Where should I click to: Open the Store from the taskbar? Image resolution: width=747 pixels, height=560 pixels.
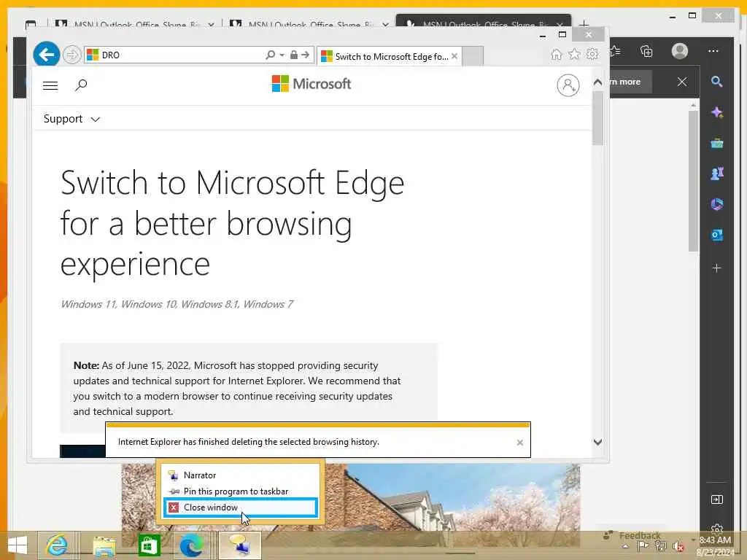pyautogui.click(x=149, y=545)
